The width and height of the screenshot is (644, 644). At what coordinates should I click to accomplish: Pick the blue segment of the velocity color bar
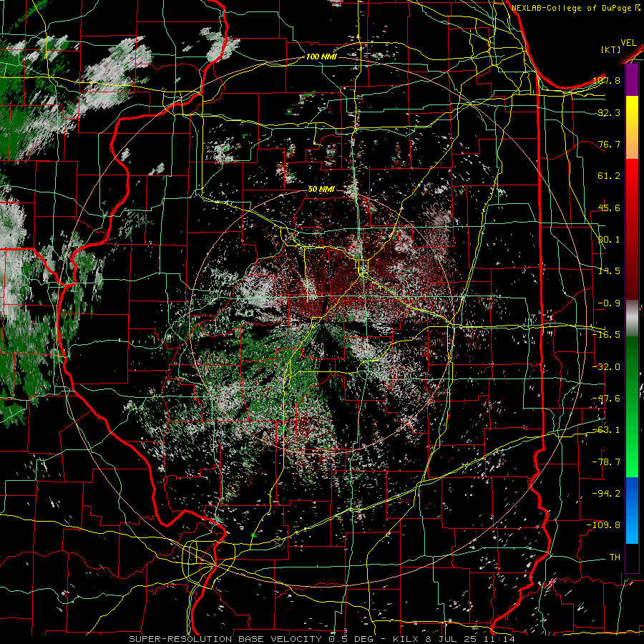point(632,510)
